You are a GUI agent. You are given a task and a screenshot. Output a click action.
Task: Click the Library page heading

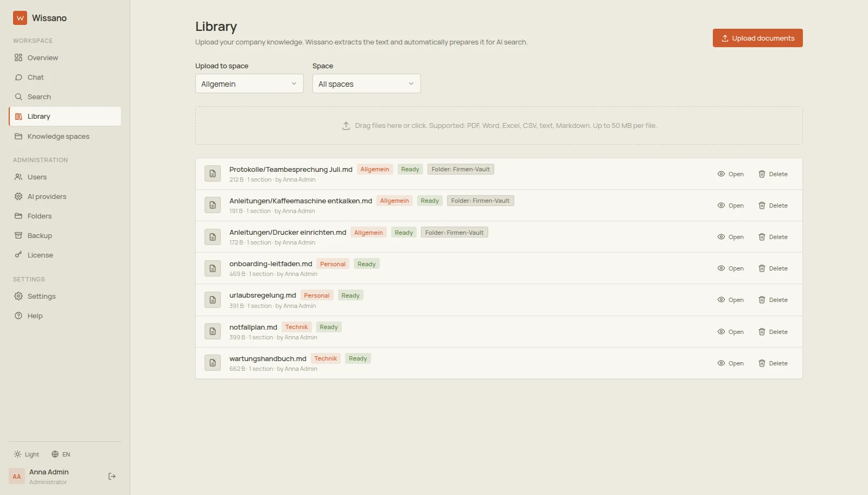coord(216,27)
